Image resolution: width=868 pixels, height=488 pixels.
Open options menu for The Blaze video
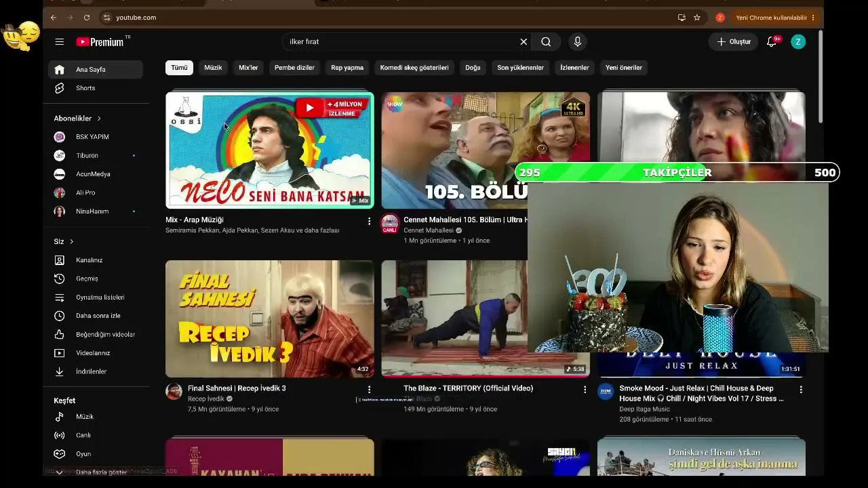click(585, 390)
